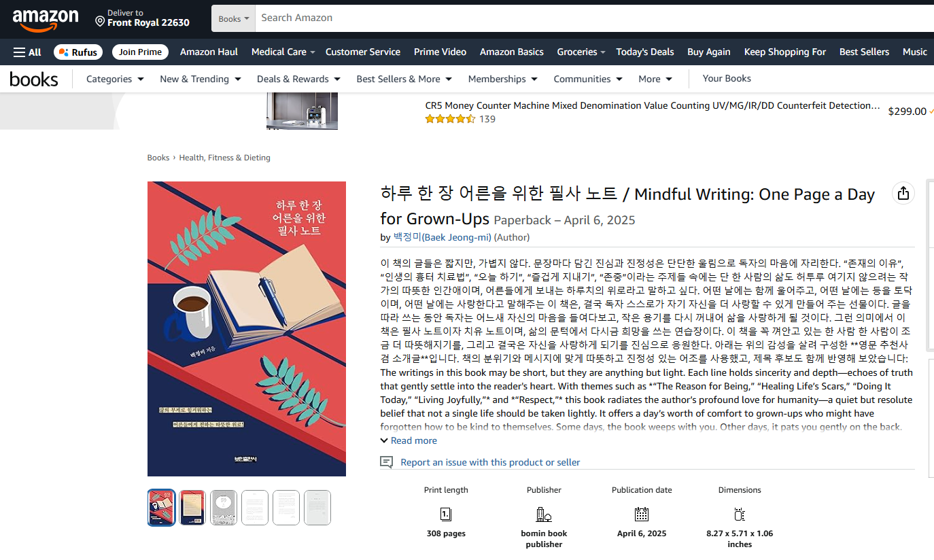Image resolution: width=934 pixels, height=560 pixels.
Task: Expand the Memberships menu
Action: tap(503, 79)
